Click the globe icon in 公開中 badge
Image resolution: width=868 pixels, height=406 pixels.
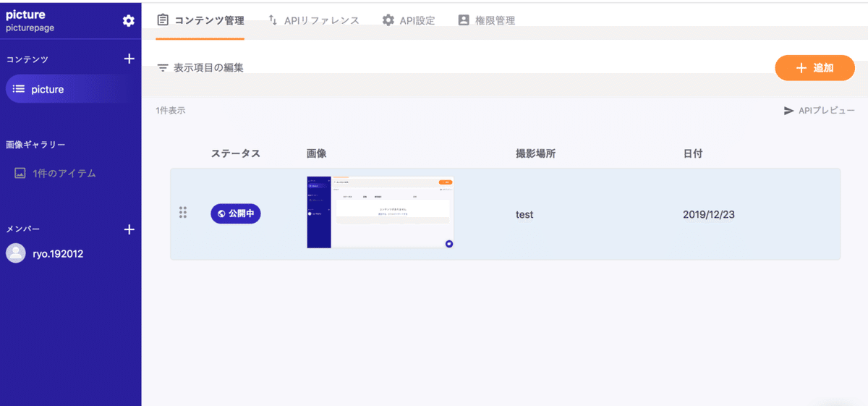tap(221, 213)
